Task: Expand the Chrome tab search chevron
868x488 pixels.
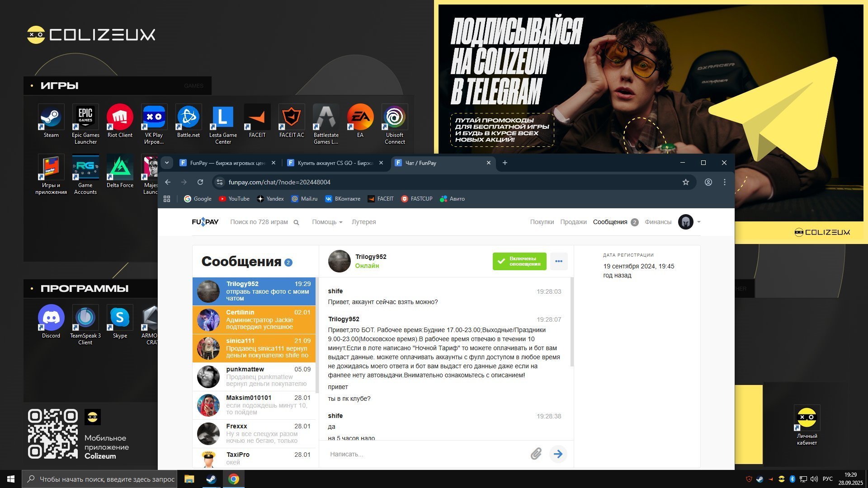Action: [x=167, y=163]
